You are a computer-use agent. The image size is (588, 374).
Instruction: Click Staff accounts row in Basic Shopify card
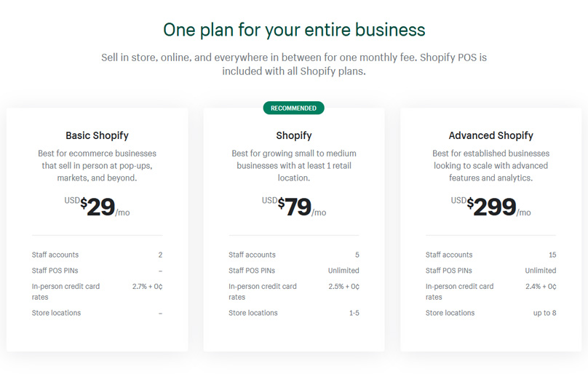coord(55,255)
